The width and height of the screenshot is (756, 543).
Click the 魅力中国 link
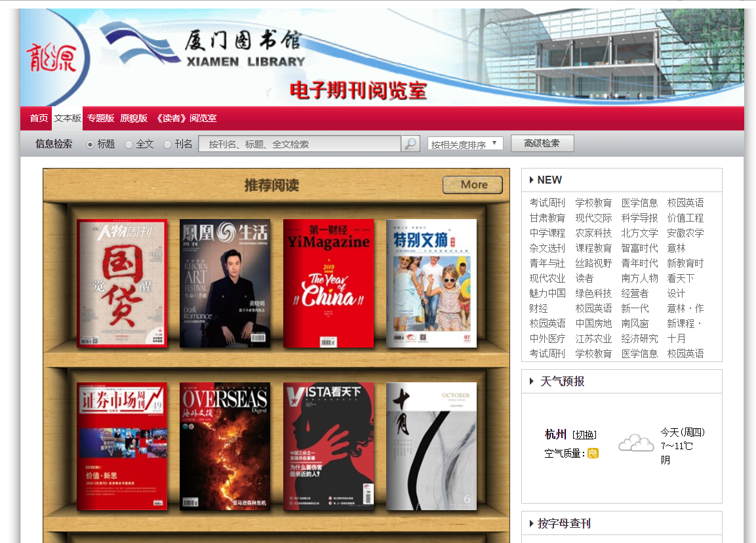click(x=547, y=293)
